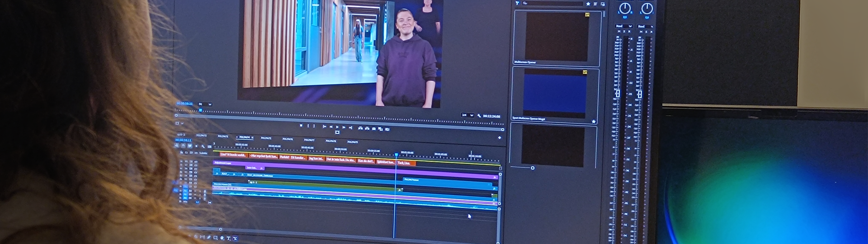
Task: Switch to the last sequence tab in the timeline
Action: 352,142
